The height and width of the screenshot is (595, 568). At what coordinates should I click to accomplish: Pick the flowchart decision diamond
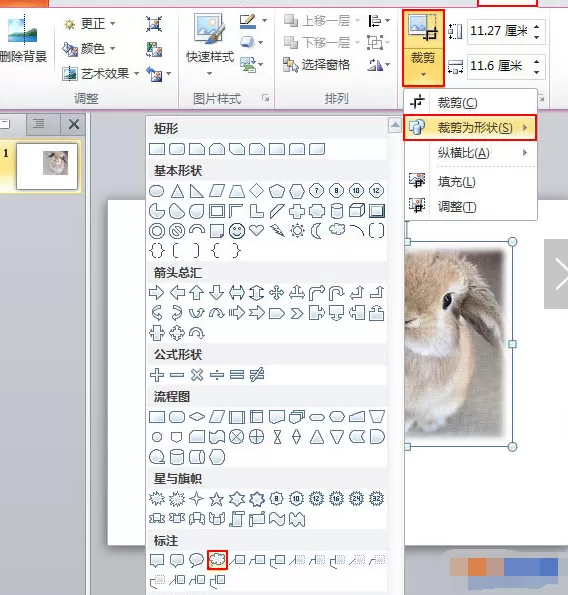197,417
